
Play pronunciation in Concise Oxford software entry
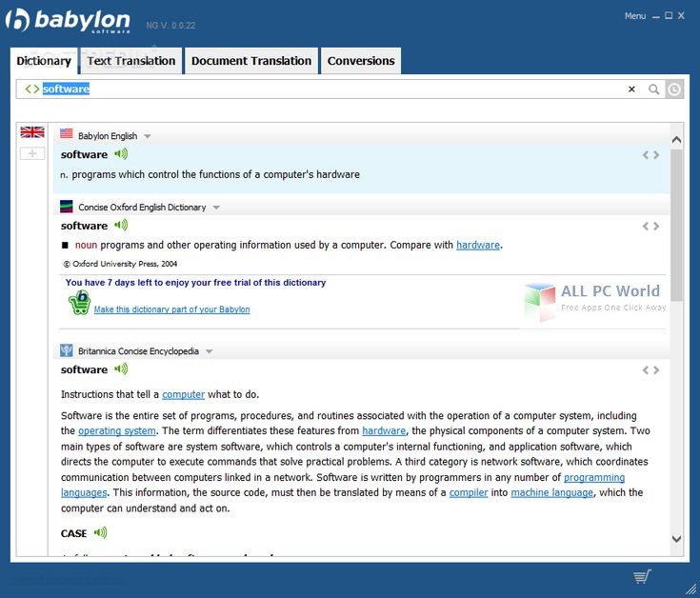[x=121, y=226]
